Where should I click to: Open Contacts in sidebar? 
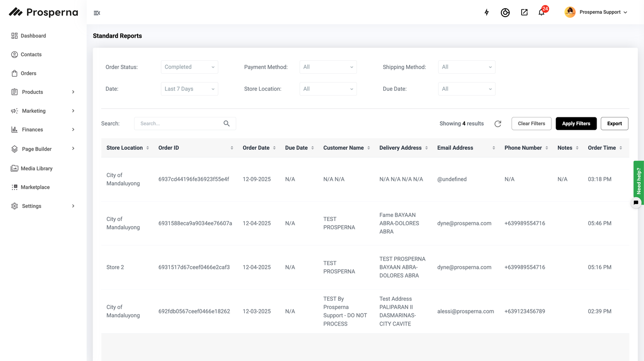click(31, 54)
